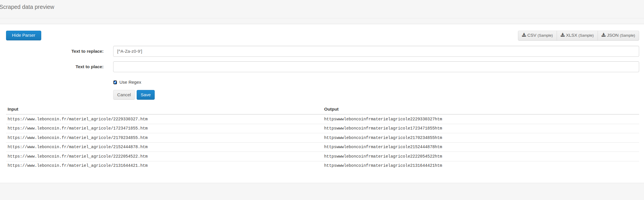Click the JSON download icon
The width and height of the screenshot is (644, 200).
tap(603, 35)
